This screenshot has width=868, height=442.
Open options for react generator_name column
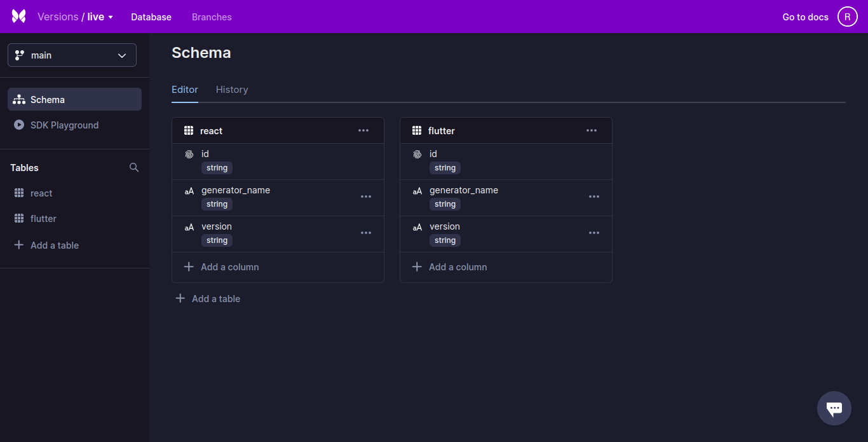[366, 197]
